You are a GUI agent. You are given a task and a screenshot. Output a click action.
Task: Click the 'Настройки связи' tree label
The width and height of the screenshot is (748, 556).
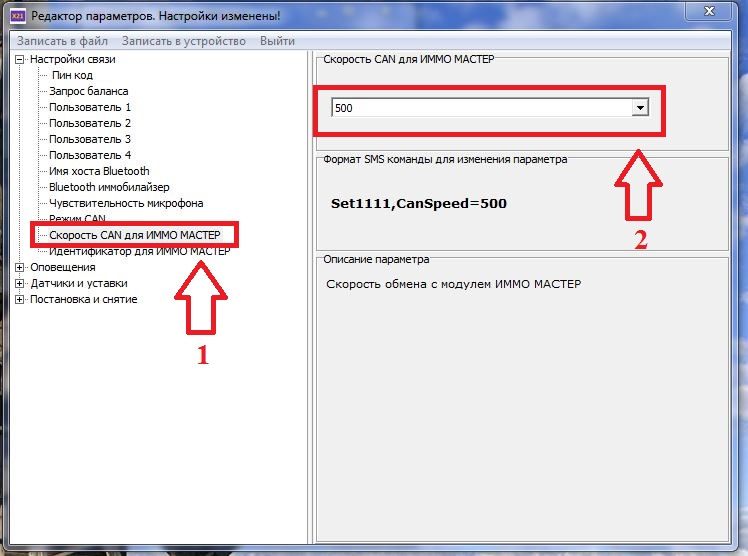tap(73, 60)
